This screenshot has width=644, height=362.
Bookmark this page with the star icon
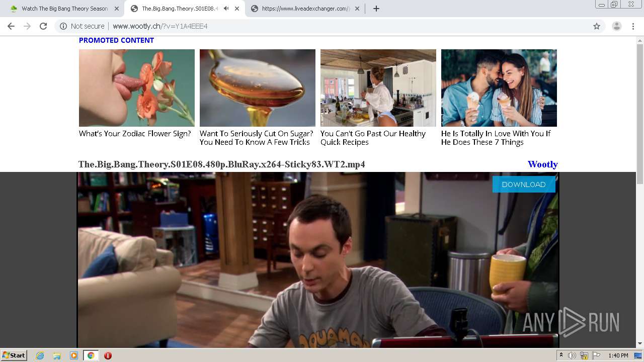click(x=597, y=26)
